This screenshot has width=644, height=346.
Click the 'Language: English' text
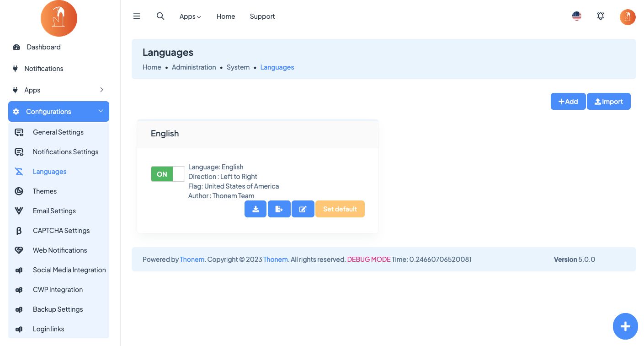point(216,167)
